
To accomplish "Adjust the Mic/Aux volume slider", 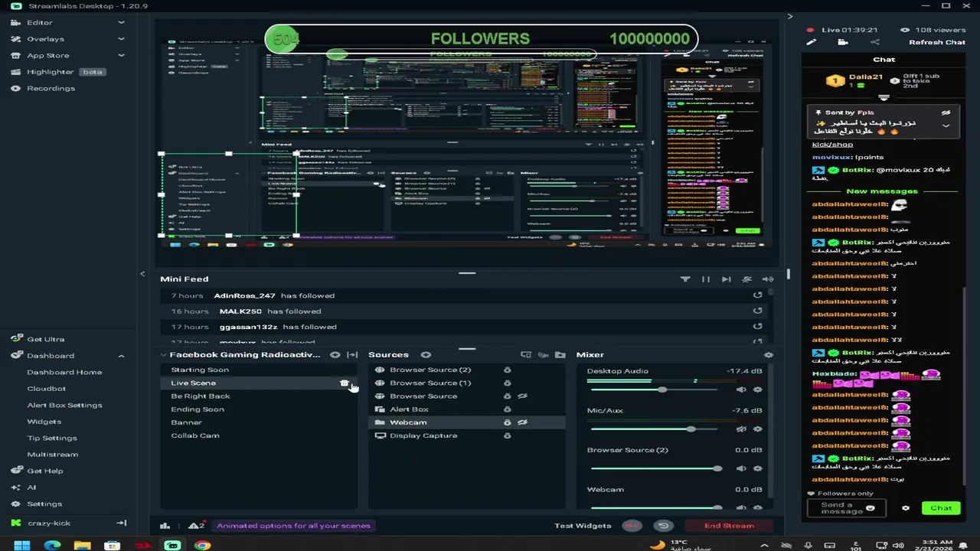I will coord(654,429).
